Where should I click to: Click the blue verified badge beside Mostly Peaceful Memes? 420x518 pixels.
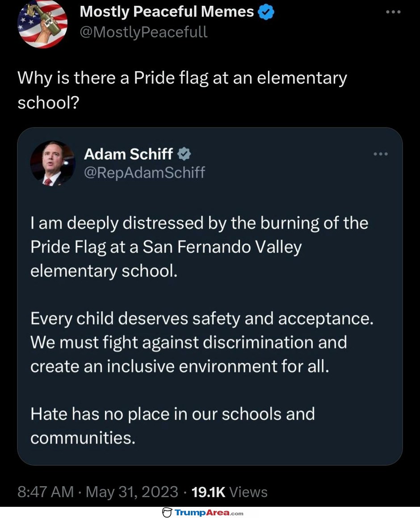265,12
